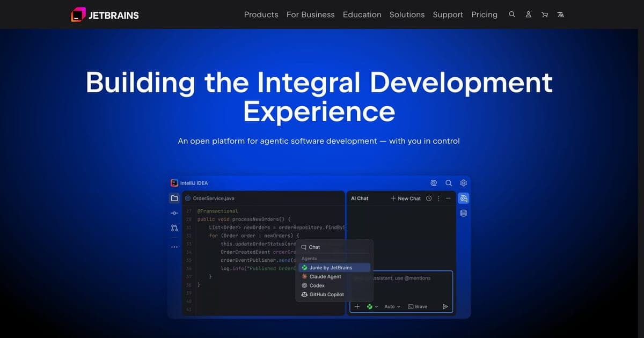The image size is (644, 338).
Task: Open the user account icon
Action: [528, 14]
